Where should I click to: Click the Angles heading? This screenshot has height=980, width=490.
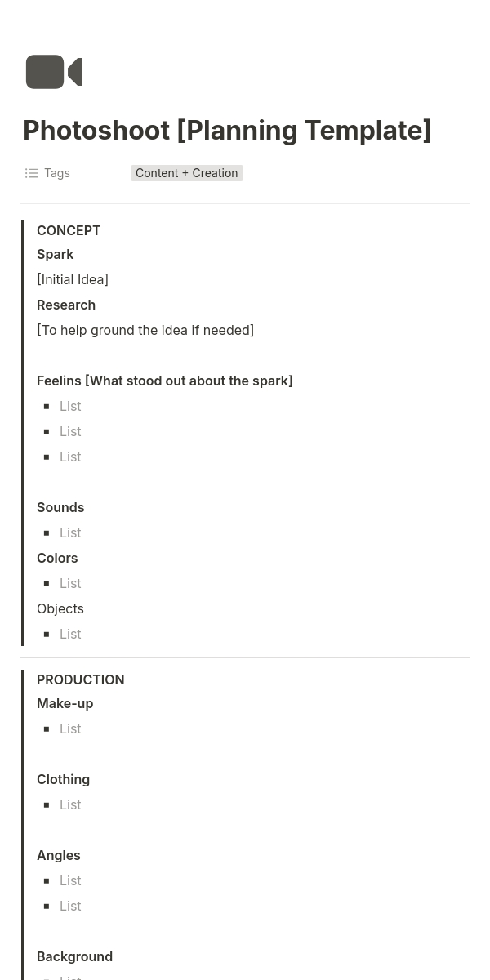click(x=59, y=855)
